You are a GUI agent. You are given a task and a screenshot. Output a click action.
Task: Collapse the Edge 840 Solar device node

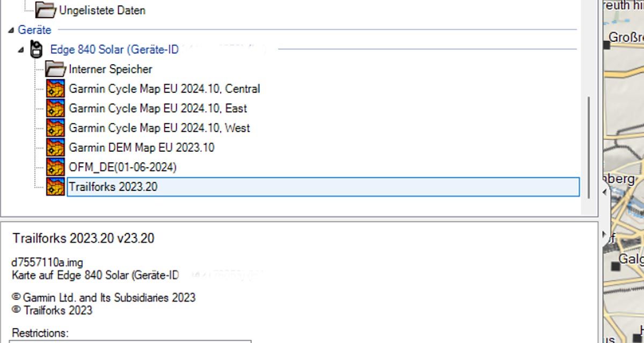[21, 50]
